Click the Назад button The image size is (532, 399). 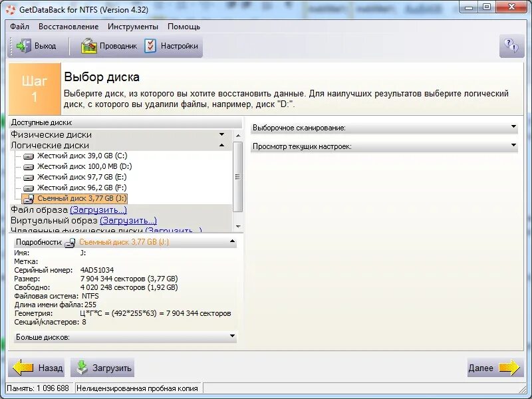[37, 368]
